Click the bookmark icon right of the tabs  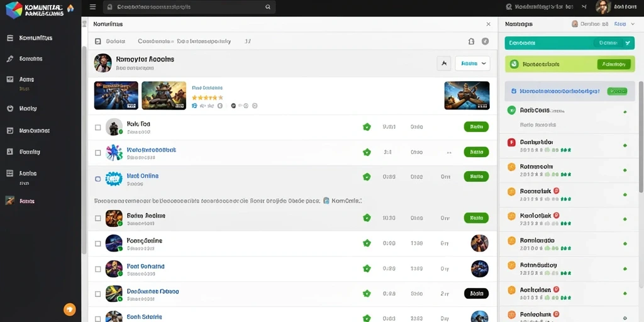pos(471,41)
